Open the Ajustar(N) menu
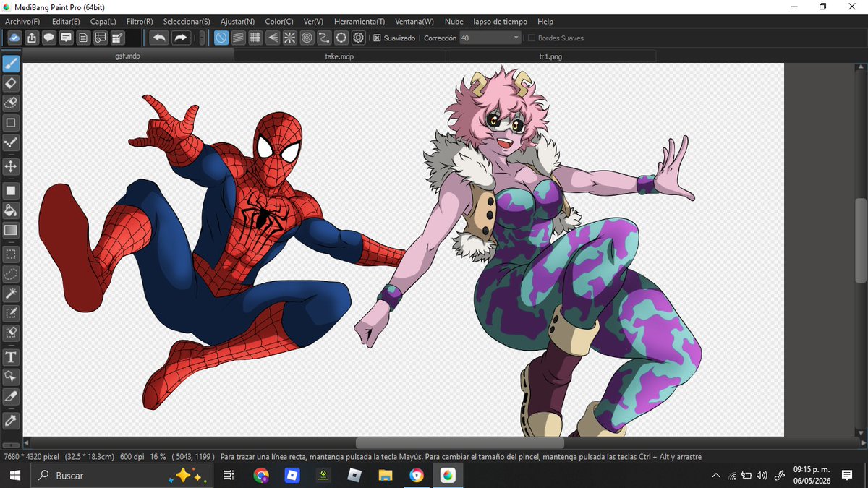 tap(237, 22)
